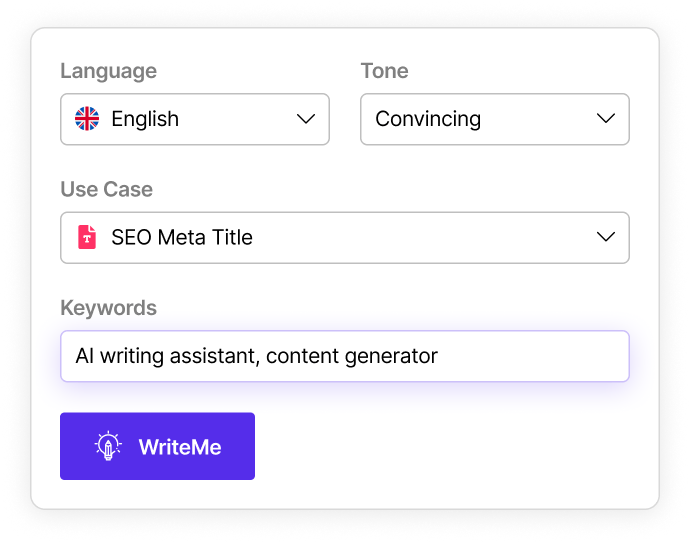Select the SEO Meta Title text
Image resolution: width=690 pixels, height=543 pixels.
pyautogui.click(x=182, y=237)
